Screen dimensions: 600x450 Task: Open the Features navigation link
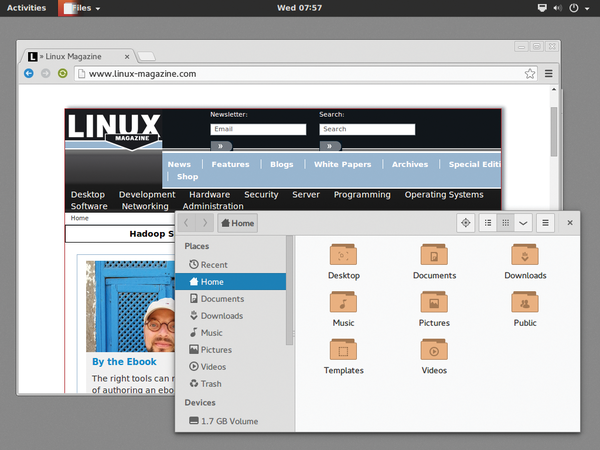(x=230, y=164)
